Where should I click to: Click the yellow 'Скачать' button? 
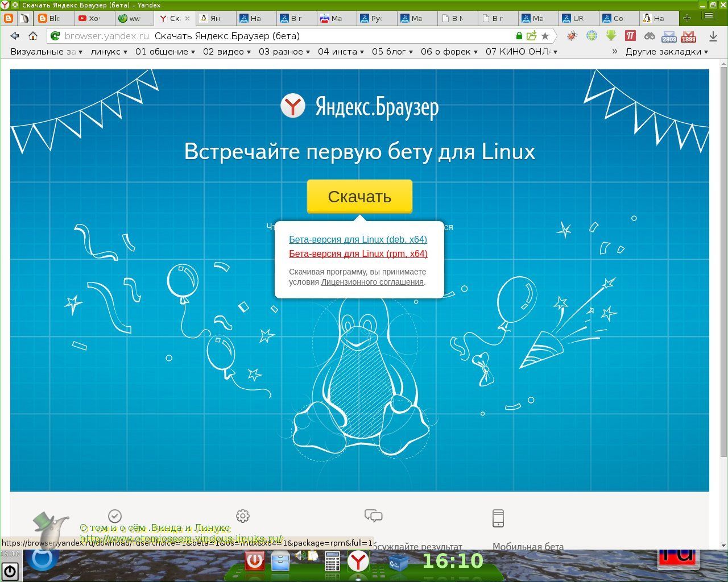(x=359, y=197)
